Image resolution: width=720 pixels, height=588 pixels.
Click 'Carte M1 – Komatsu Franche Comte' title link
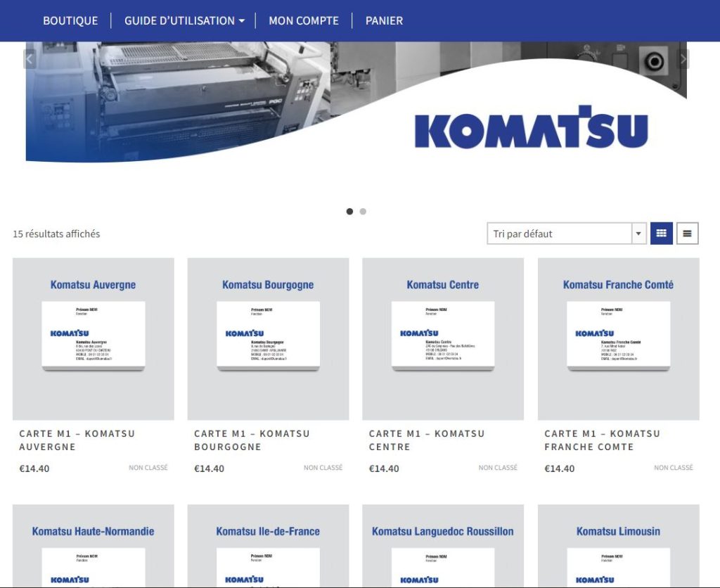602,440
